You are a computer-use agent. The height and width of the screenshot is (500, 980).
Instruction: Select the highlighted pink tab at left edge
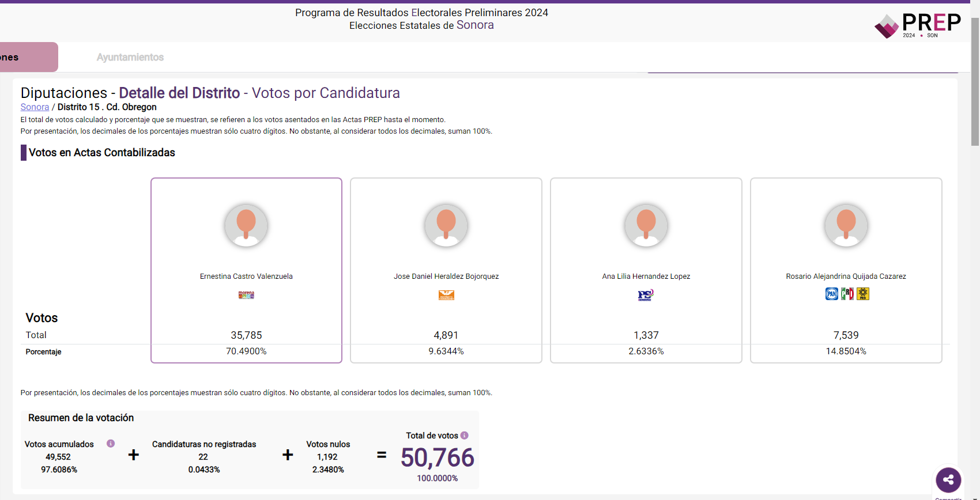(28, 57)
